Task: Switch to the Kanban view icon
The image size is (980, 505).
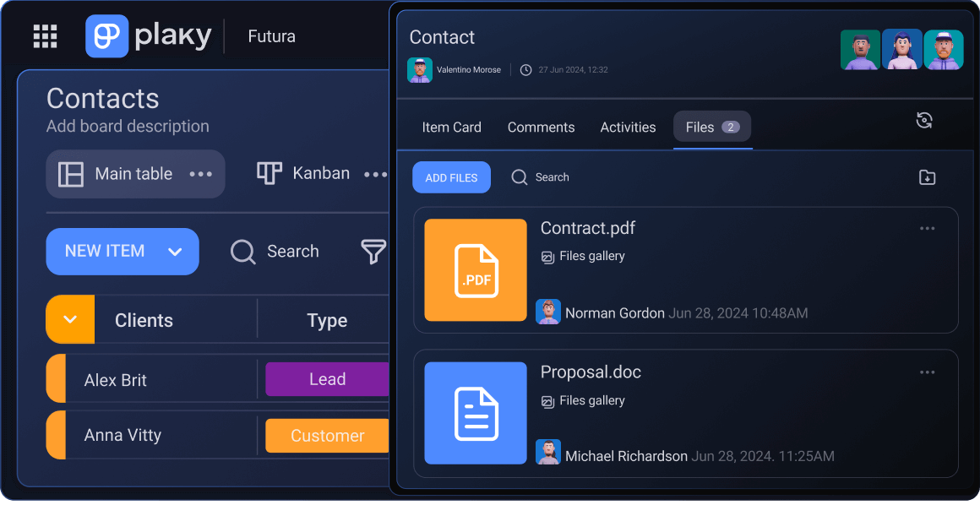Action: coord(269,173)
